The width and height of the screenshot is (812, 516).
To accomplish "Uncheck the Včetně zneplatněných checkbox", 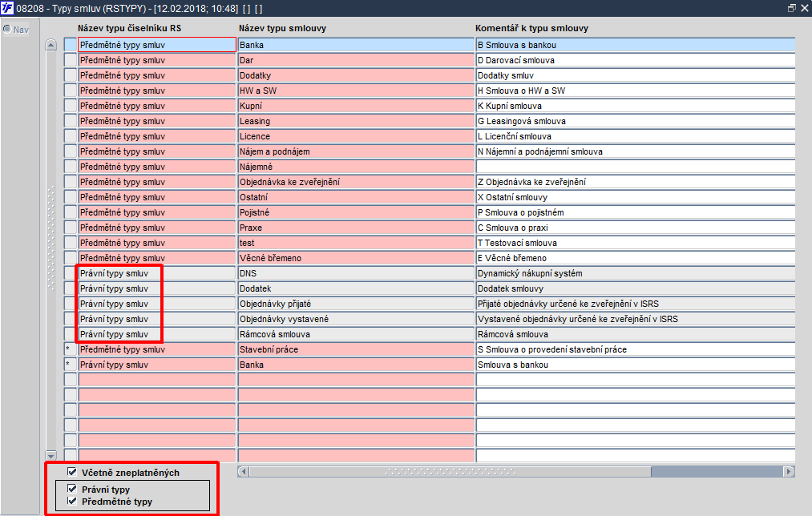I will point(72,472).
